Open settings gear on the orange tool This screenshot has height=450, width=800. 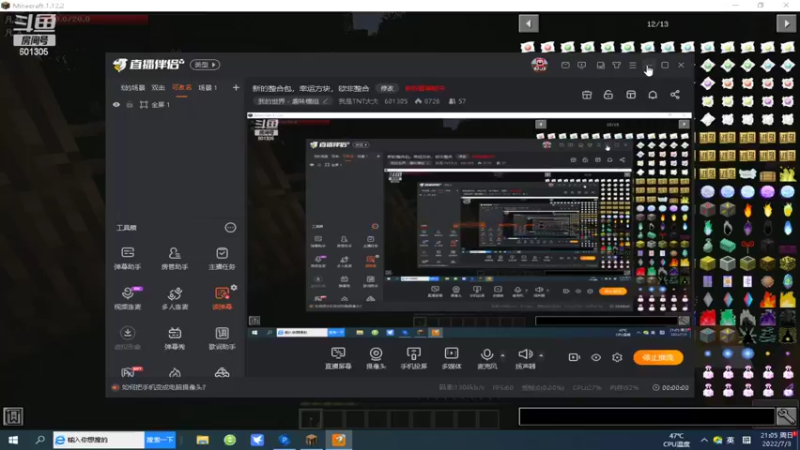pos(234,288)
